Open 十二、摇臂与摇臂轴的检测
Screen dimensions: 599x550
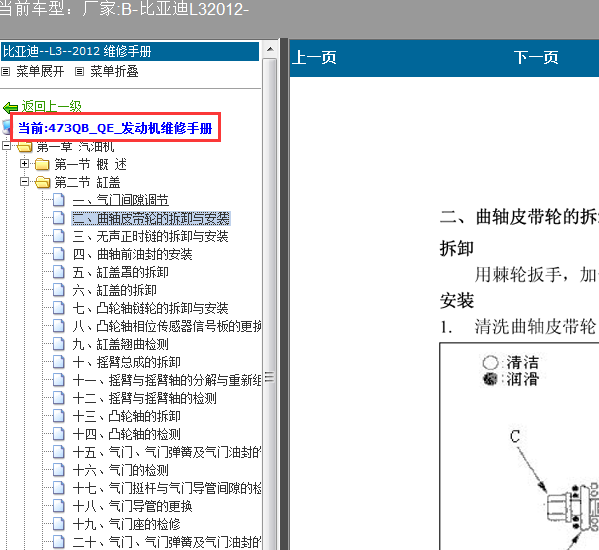[144, 398]
